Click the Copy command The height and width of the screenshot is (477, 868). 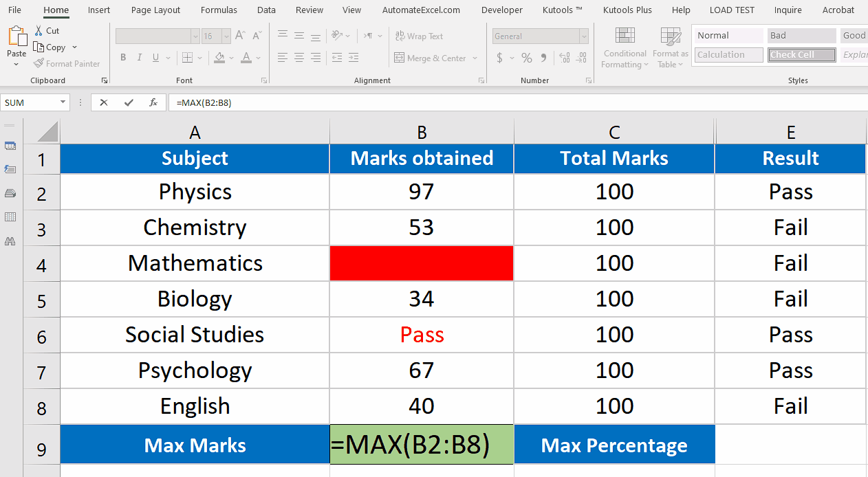54,47
